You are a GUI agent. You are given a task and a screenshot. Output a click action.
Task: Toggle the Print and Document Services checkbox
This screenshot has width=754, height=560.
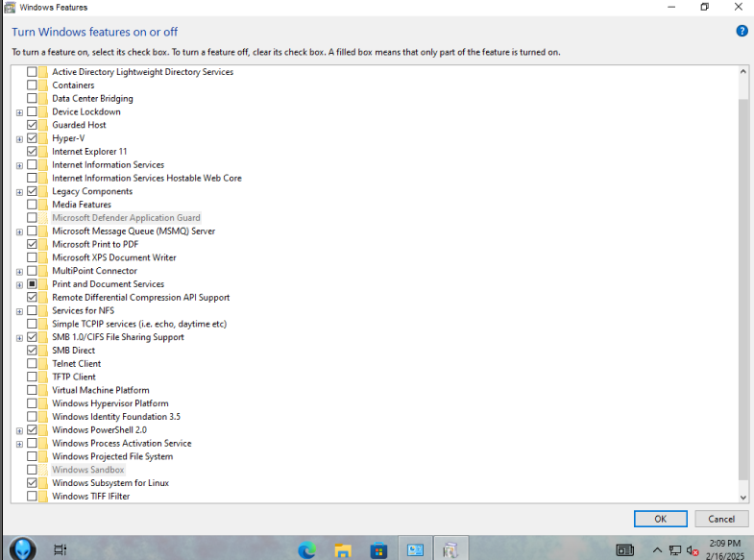click(x=32, y=284)
